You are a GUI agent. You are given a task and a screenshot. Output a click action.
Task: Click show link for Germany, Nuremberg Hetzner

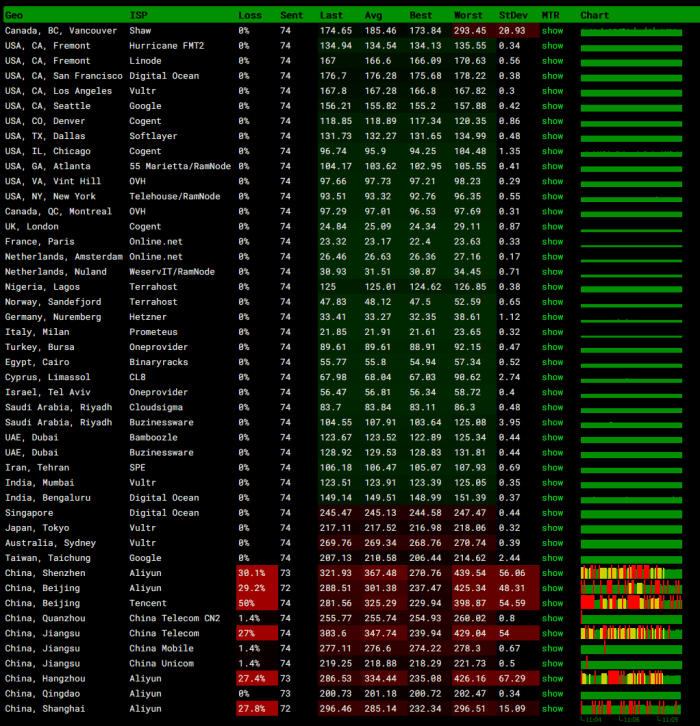552,316
